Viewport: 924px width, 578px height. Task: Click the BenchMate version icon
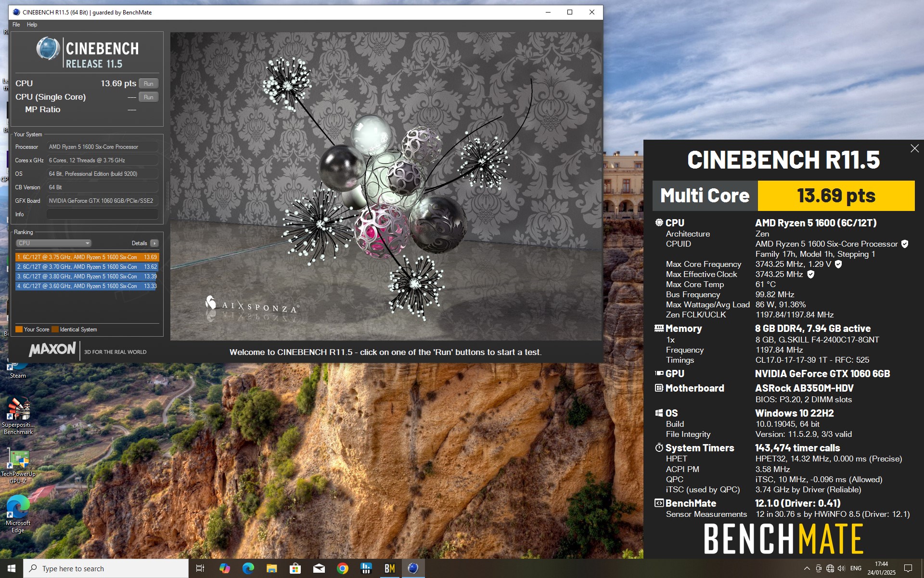659,503
